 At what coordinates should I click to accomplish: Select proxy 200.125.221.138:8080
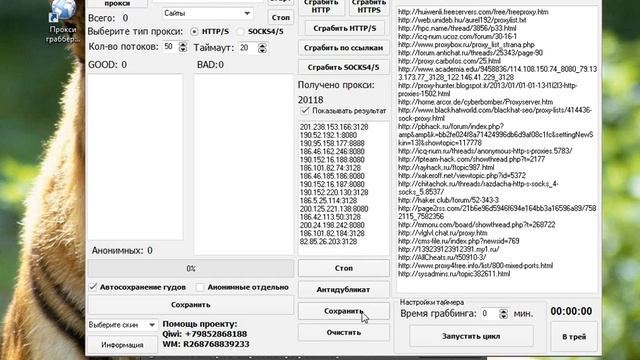click(334, 209)
